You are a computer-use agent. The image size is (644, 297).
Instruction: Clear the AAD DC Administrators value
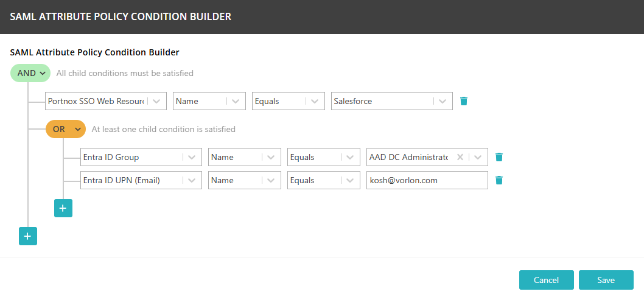460,157
